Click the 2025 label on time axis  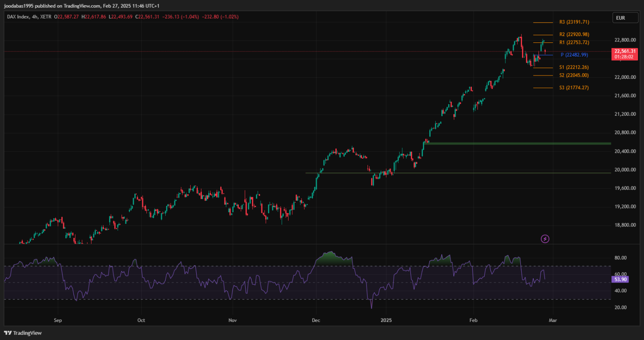coord(386,320)
